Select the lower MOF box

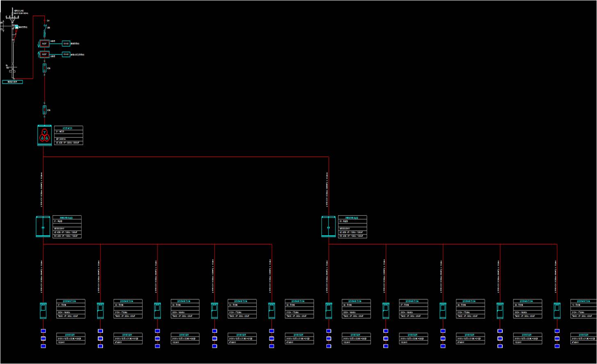[44, 54]
